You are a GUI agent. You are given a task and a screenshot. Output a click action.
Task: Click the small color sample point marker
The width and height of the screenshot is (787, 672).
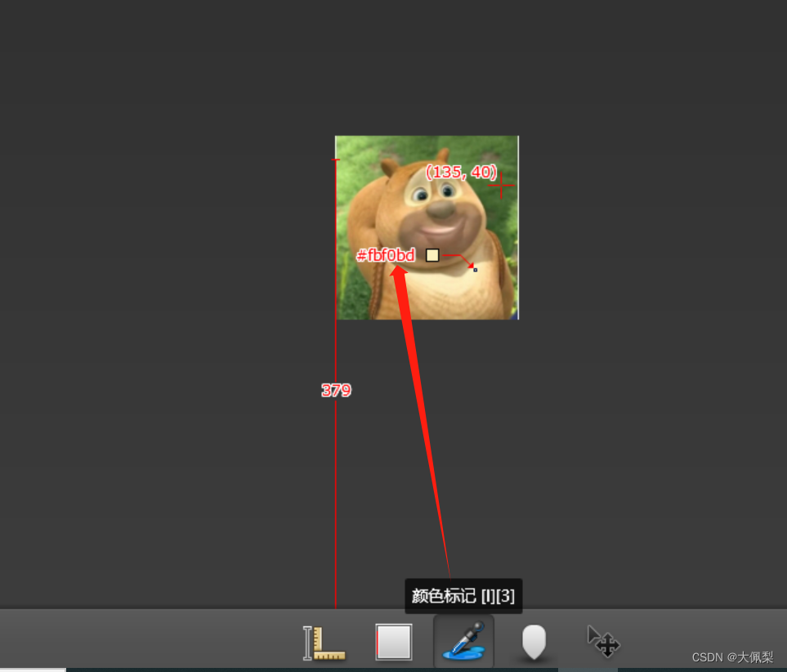[x=476, y=271]
